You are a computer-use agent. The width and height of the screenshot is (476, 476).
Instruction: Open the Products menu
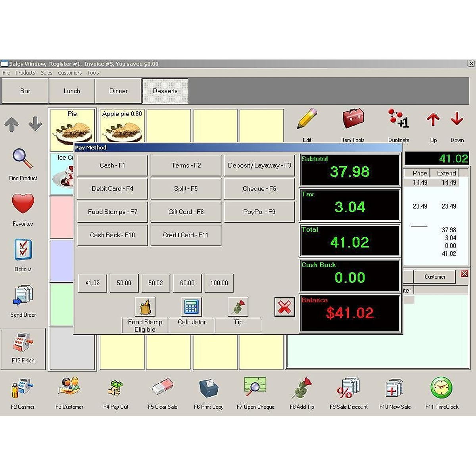(x=25, y=73)
